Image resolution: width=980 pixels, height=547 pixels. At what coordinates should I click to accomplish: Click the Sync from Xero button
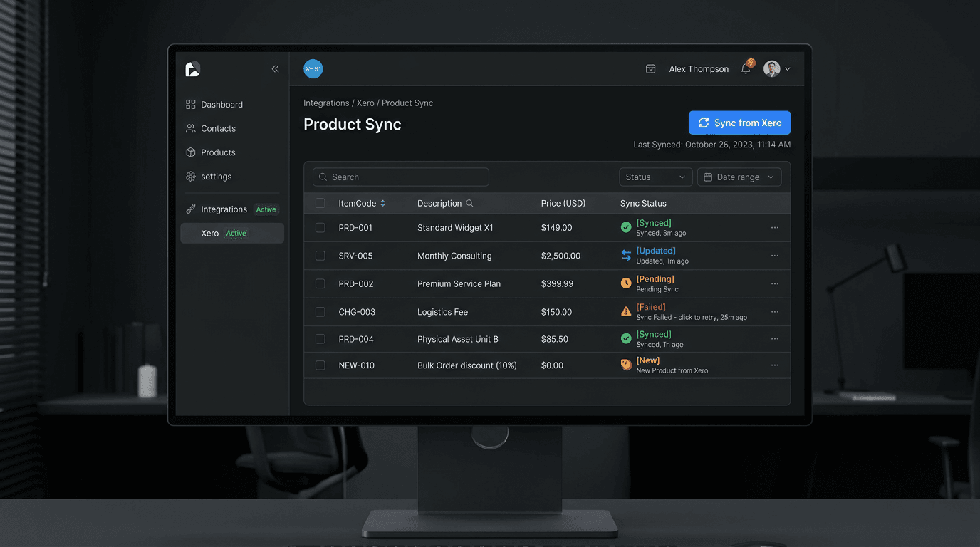click(x=739, y=123)
